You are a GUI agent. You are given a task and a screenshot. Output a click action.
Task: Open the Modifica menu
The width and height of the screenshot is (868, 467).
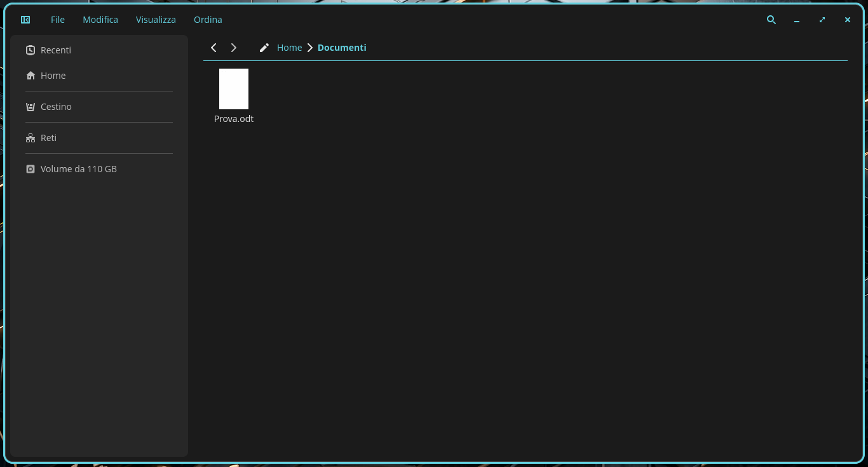[100, 20]
